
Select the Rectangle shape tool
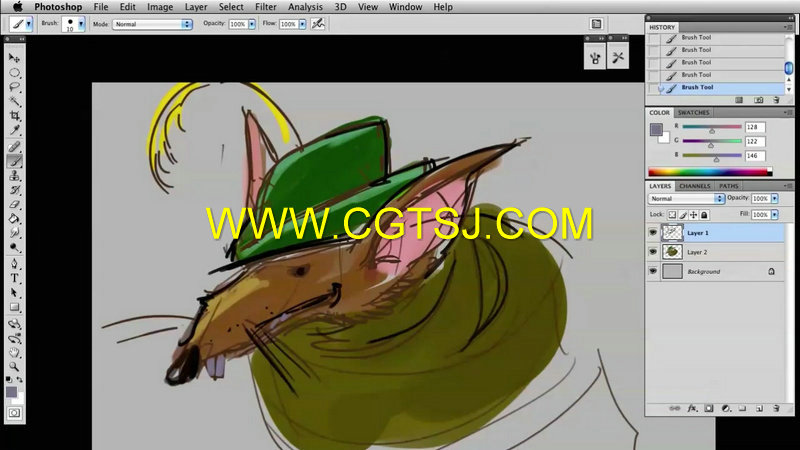pos(14,307)
